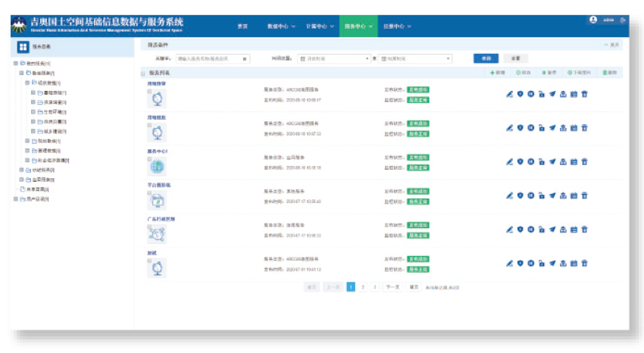Click the edit pencil icon in first service row
Image resolution: width=644 pixels, height=353 pixels.
click(x=510, y=94)
